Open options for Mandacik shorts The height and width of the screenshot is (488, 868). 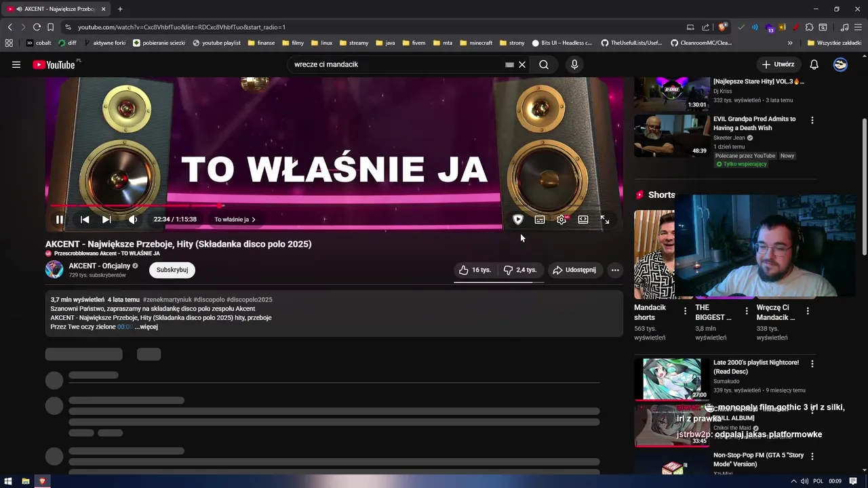click(x=685, y=311)
